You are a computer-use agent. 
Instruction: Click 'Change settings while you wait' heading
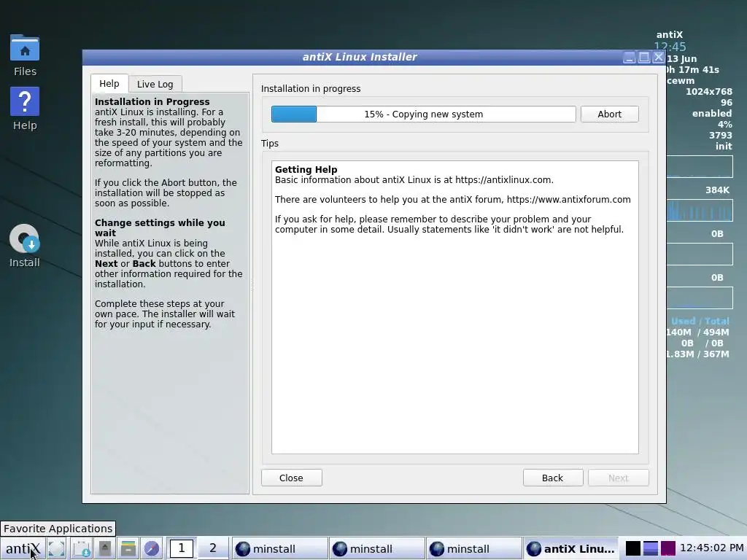(160, 227)
